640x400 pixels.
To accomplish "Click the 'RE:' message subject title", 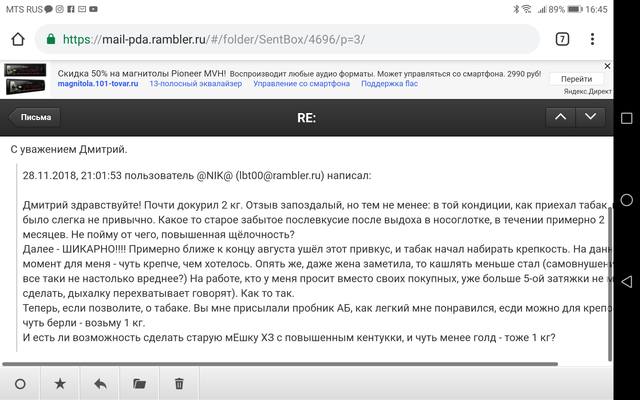I will pyautogui.click(x=307, y=118).
